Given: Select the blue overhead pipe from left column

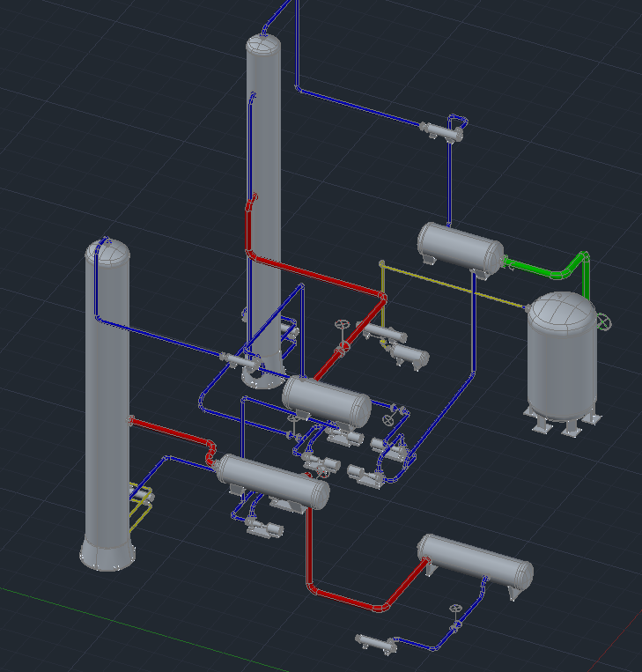Looking at the screenshot, I should pyautogui.click(x=159, y=336).
